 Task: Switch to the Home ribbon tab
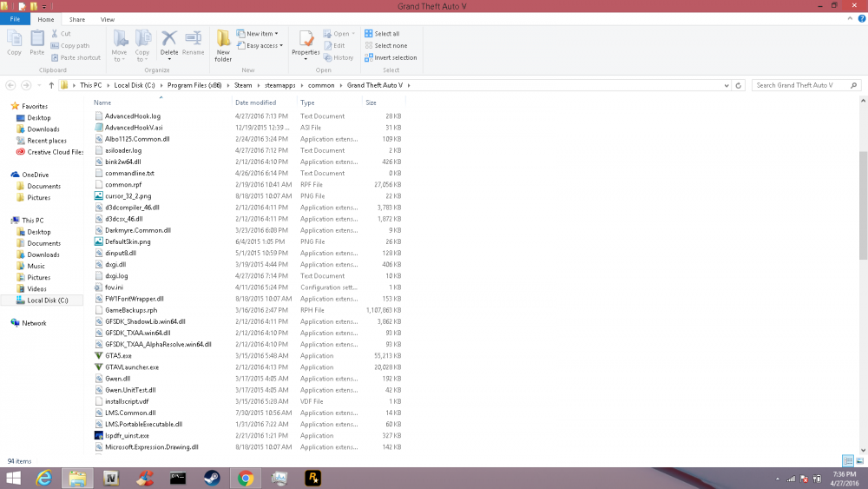pos(46,19)
